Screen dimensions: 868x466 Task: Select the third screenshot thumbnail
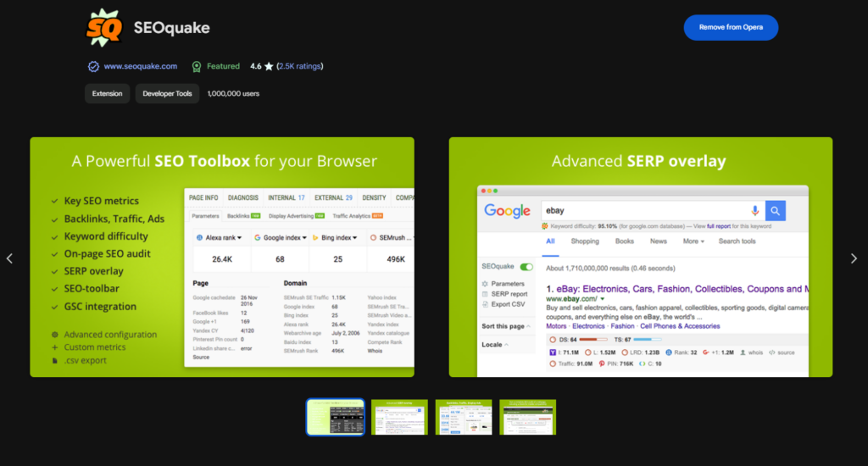pyautogui.click(x=464, y=417)
